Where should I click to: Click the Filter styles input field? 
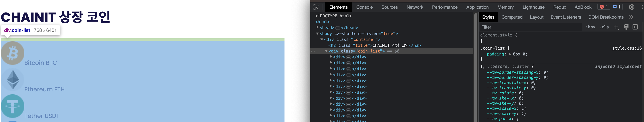[531, 27]
